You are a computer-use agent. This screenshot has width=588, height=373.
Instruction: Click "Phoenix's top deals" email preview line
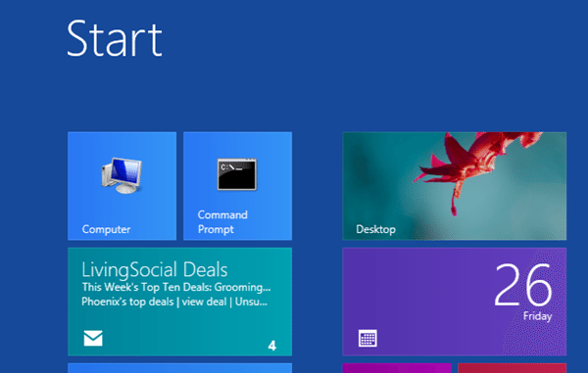tap(174, 302)
